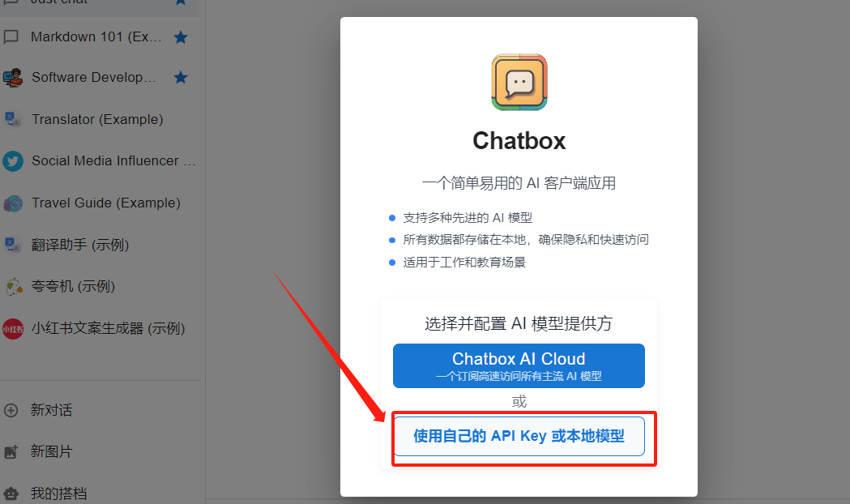The height and width of the screenshot is (504, 850).
Task: Click the 我的搭档 robot icon
Action: pos(11,493)
